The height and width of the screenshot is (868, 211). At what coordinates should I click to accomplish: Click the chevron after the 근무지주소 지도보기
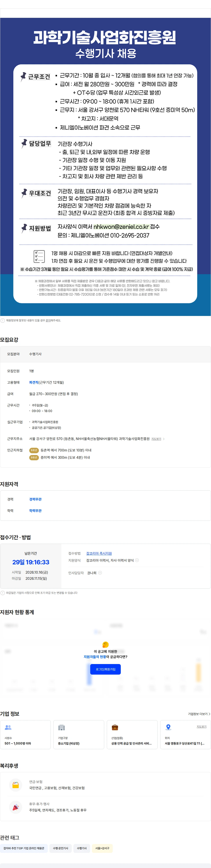click(x=164, y=439)
